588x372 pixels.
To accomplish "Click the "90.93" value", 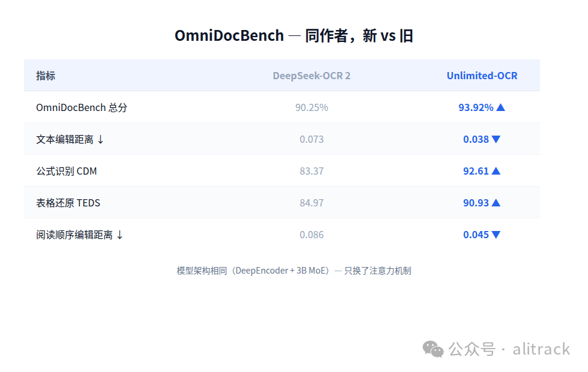I will pyautogui.click(x=476, y=203).
